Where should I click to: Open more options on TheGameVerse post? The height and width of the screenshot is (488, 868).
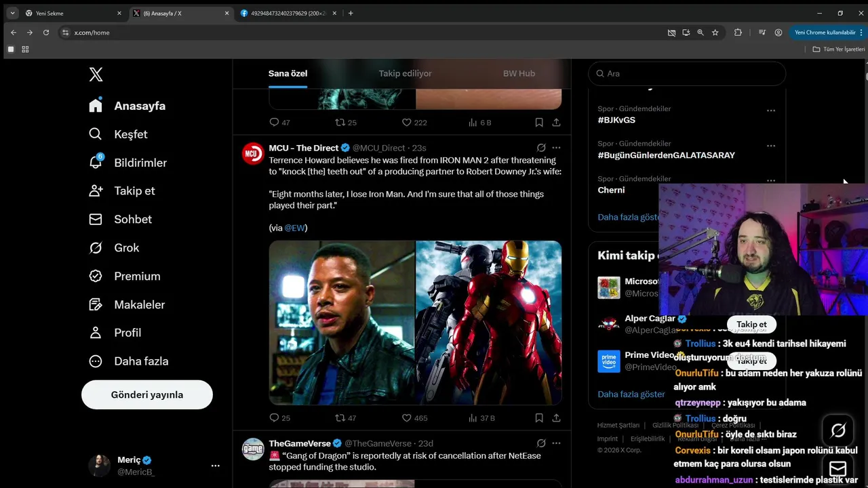556,443
